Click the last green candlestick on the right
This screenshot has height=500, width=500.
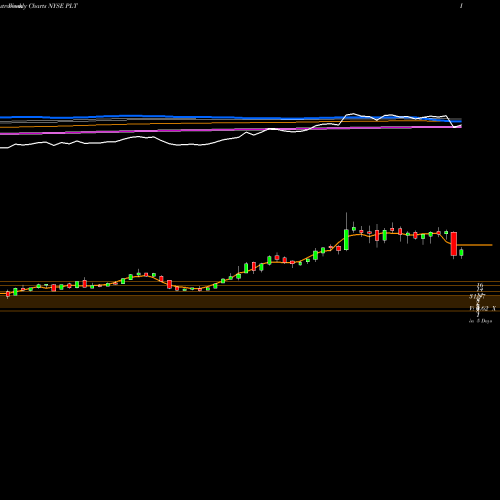[461, 253]
